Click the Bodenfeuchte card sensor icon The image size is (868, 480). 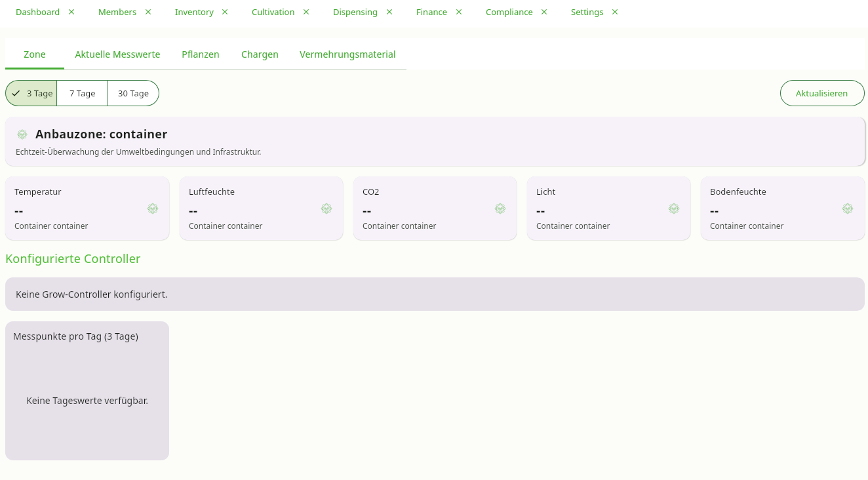(x=848, y=209)
